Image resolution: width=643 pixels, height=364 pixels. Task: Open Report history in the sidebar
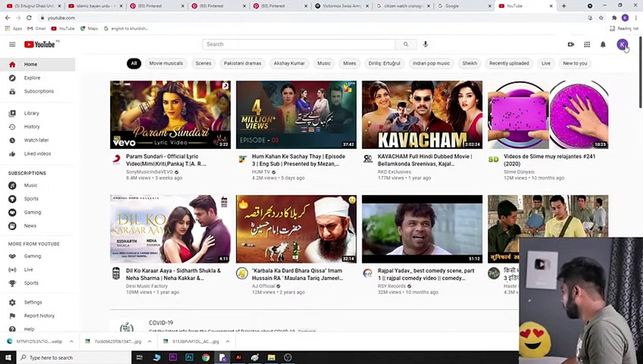pyautogui.click(x=37, y=316)
